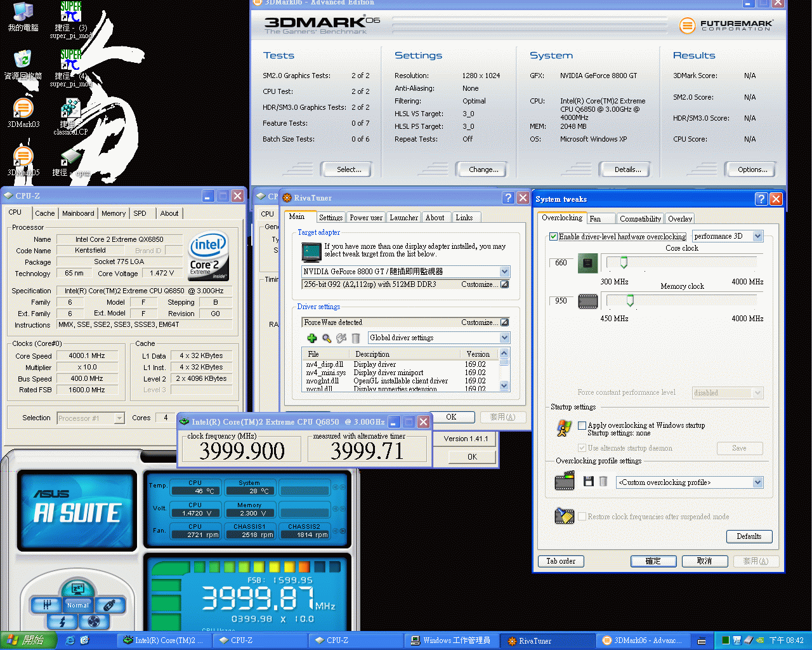The image size is (812, 650).
Task: Click AI Suite nitro bottle button
Action: [110, 606]
